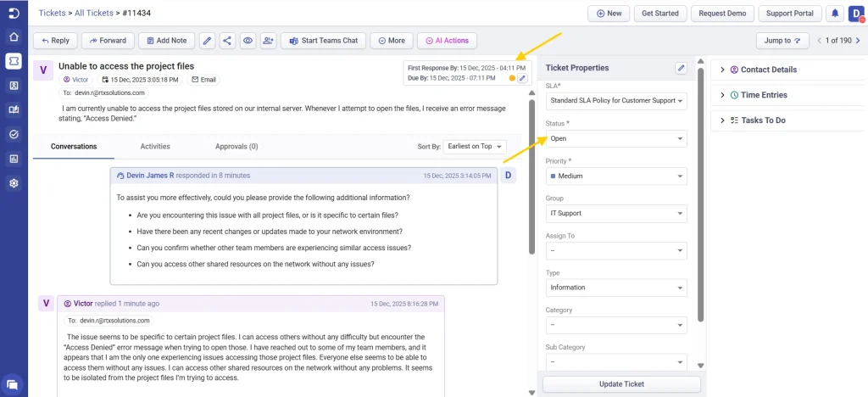Click the '1 of 190' ticket counter

pos(838,41)
